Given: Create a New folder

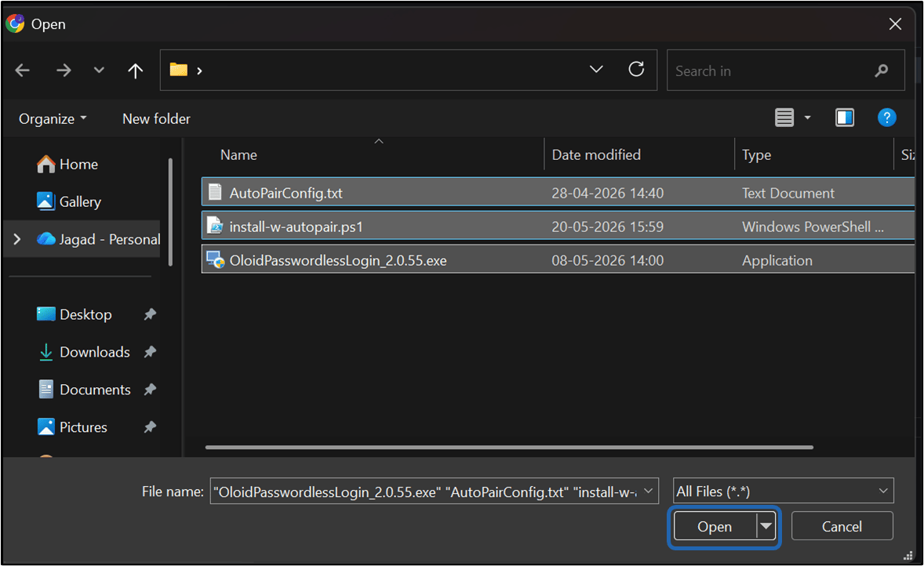Looking at the screenshot, I should coord(156,118).
